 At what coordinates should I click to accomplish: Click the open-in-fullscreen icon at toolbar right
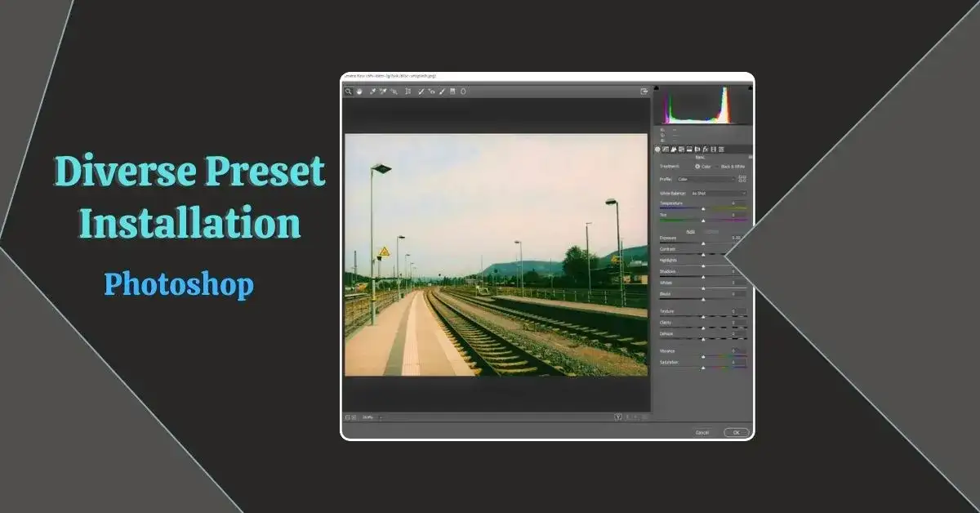click(644, 91)
